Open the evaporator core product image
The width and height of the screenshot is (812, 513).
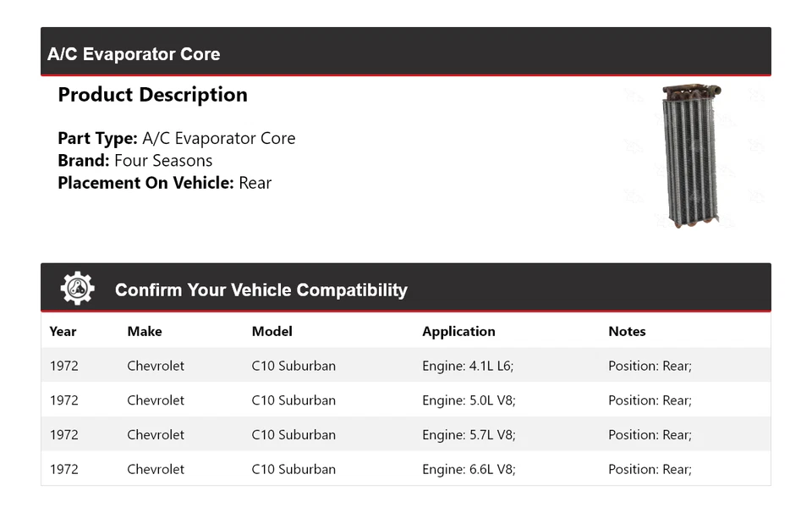692,156
